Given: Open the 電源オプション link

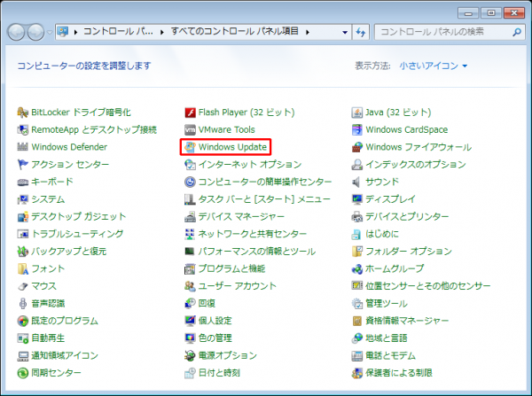Looking at the screenshot, I should 227,355.
